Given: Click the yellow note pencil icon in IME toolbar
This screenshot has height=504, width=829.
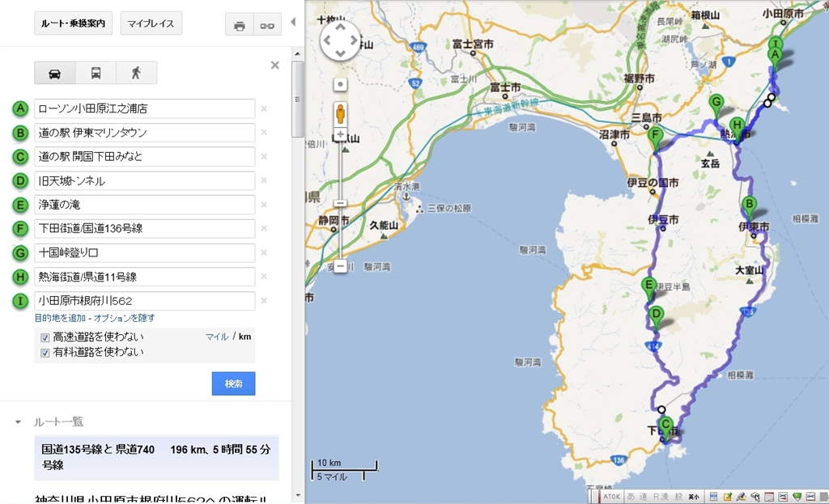Looking at the screenshot, I should pyautogui.click(x=728, y=497).
